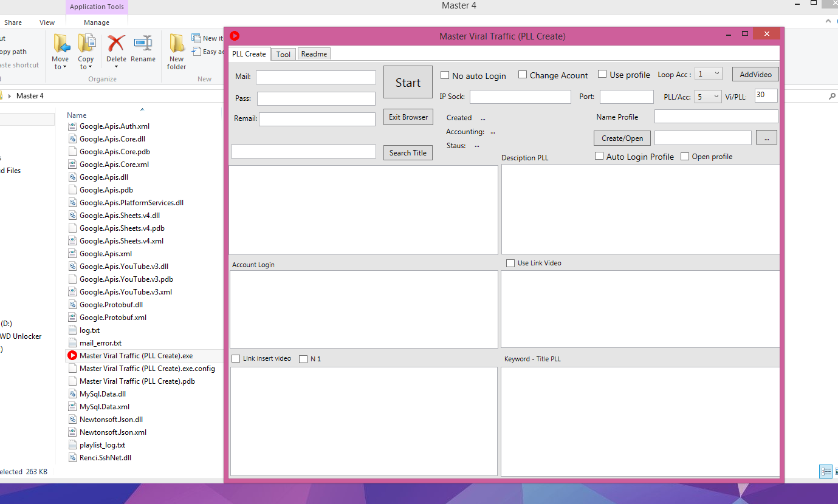
Task: Click the Newtonsoft.Json.xml file icon
Action: tap(72, 432)
